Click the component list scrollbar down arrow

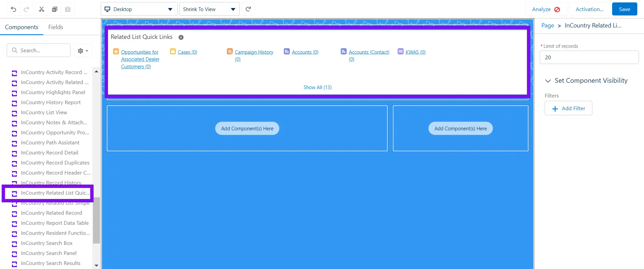tap(97, 265)
